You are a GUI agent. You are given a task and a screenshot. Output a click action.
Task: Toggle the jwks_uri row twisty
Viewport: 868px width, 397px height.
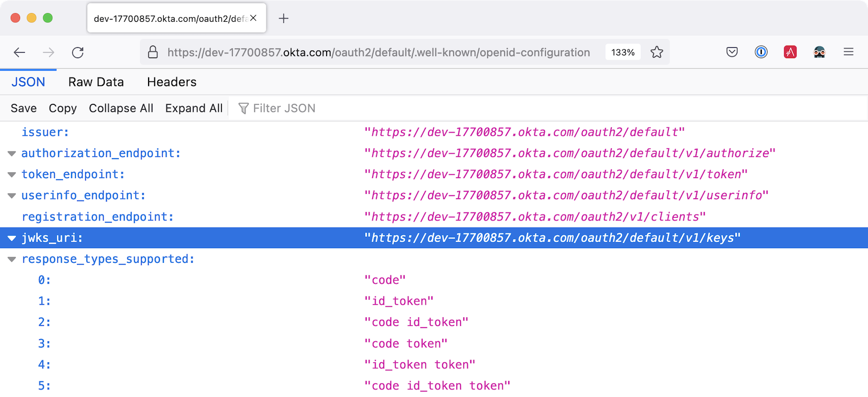click(x=11, y=238)
